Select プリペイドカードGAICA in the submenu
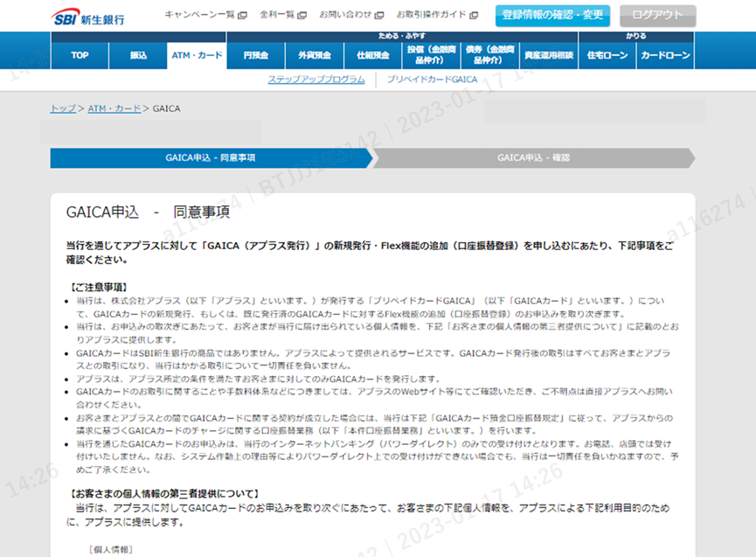756x557 pixels. pyautogui.click(x=432, y=80)
